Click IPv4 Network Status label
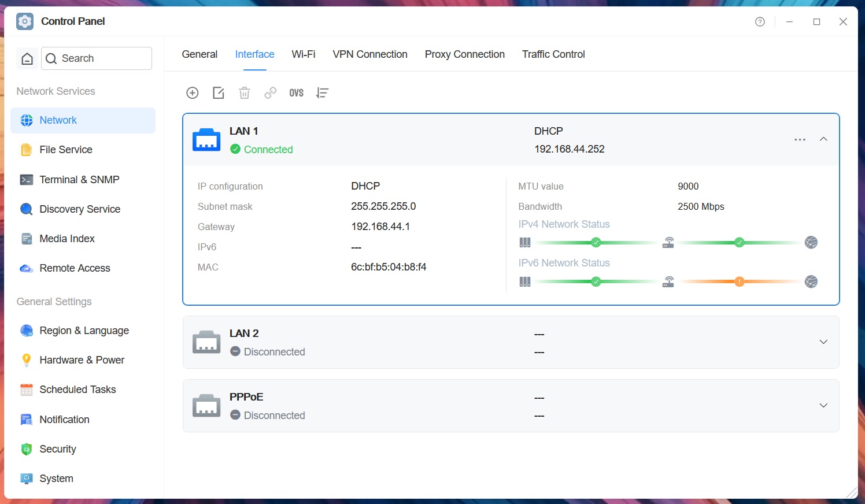Viewport: 865px width, 504px height. [564, 224]
